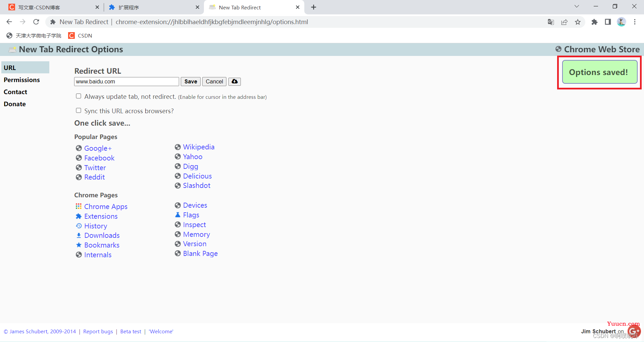Open the Permissions sidebar section
Image resolution: width=644 pixels, height=342 pixels.
click(22, 80)
